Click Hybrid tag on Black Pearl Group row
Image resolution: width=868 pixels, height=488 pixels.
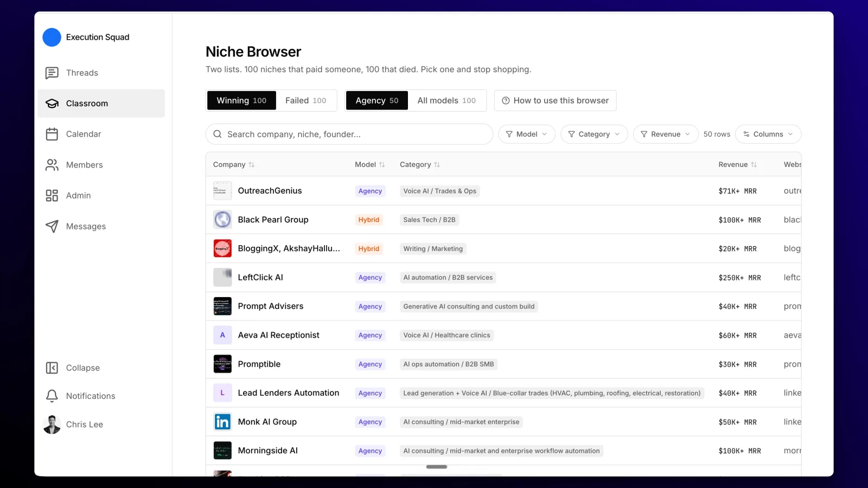point(369,220)
